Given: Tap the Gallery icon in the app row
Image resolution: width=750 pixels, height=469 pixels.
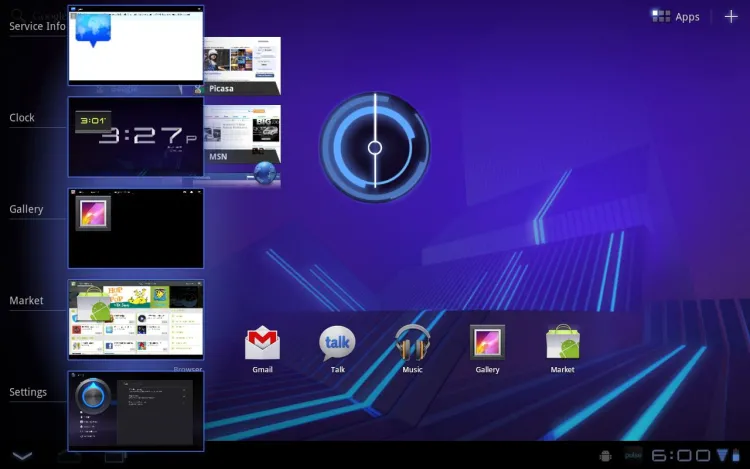Looking at the screenshot, I should pyautogui.click(x=487, y=344).
